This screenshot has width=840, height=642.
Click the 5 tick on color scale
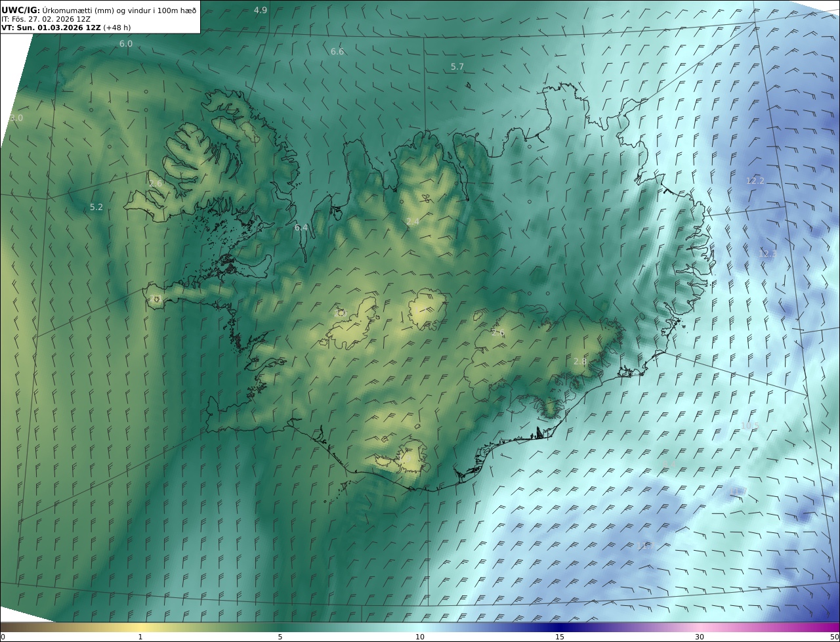[280, 637]
